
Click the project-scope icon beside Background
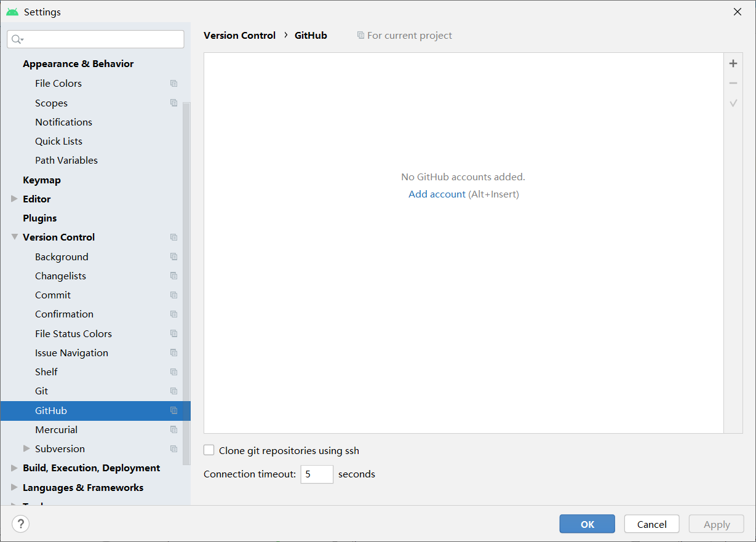click(174, 257)
